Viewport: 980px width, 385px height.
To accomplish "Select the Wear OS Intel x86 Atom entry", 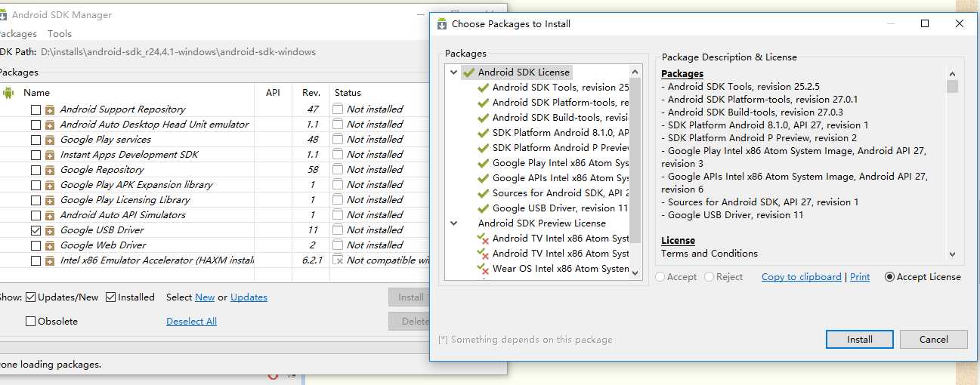I will tap(561, 269).
